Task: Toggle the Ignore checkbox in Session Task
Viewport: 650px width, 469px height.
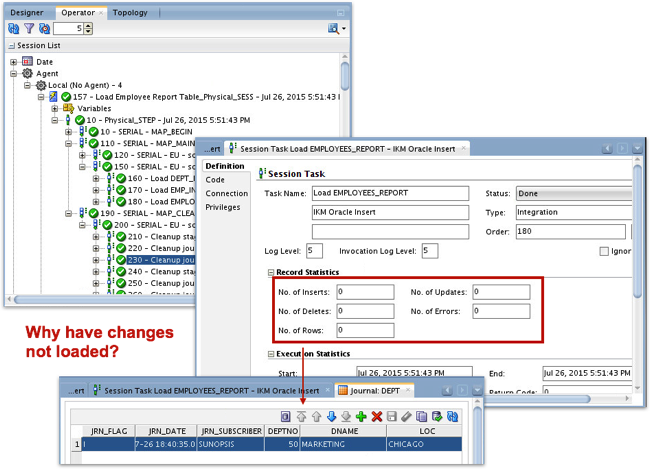Action: (604, 251)
